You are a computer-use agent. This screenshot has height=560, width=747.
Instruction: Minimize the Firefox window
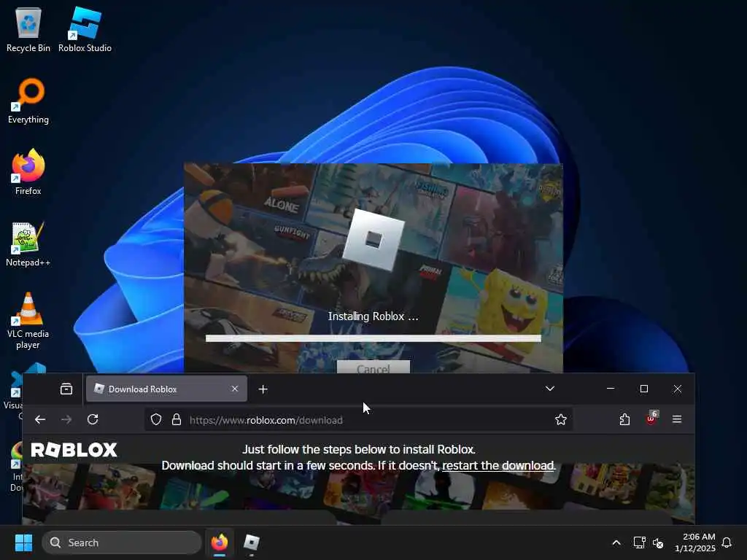[611, 389]
